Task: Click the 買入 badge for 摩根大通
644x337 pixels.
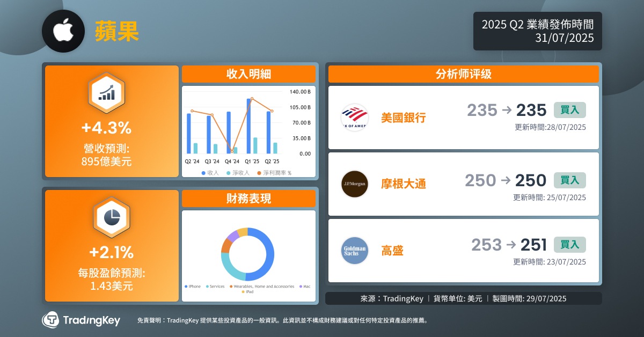Action: [x=570, y=180]
